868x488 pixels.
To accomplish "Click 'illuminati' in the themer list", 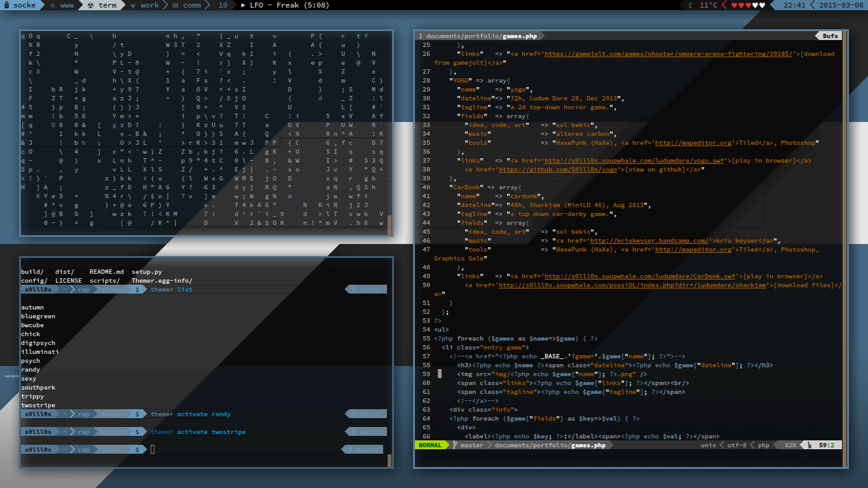I will click(x=40, y=352).
